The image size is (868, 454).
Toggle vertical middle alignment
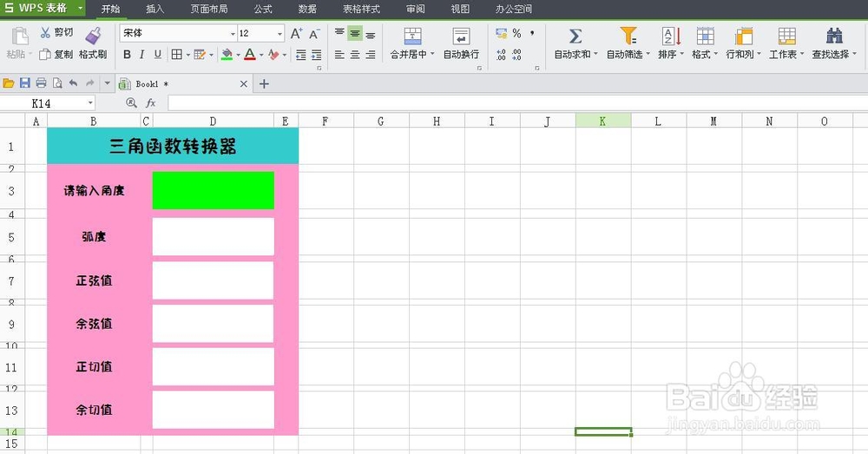point(355,34)
